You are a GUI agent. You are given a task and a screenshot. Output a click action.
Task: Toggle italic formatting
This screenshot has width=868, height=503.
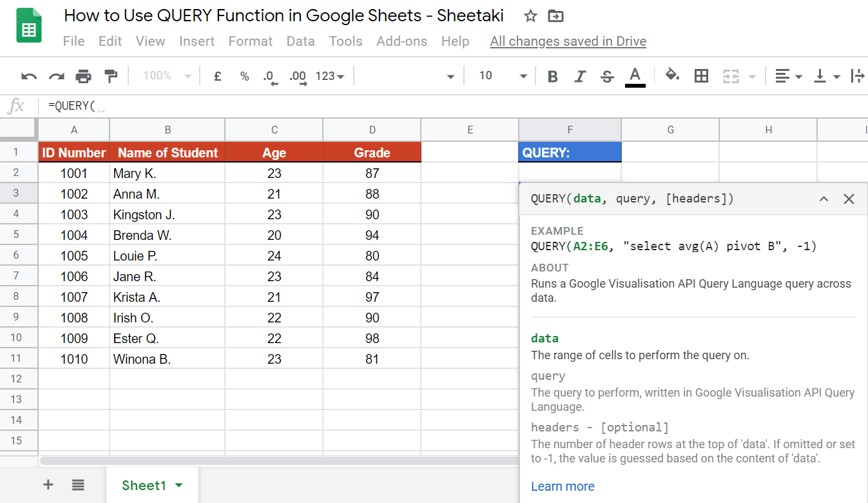580,76
